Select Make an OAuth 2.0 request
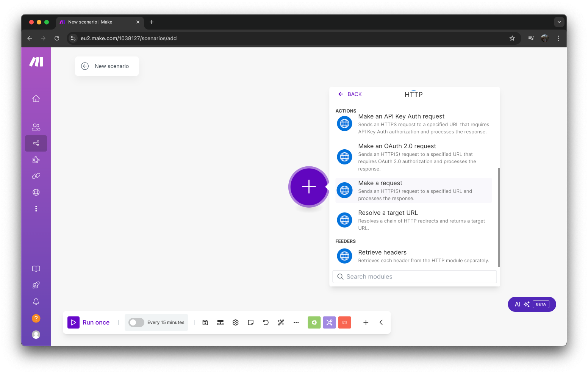Image resolution: width=588 pixels, height=374 pixels. click(414, 157)
